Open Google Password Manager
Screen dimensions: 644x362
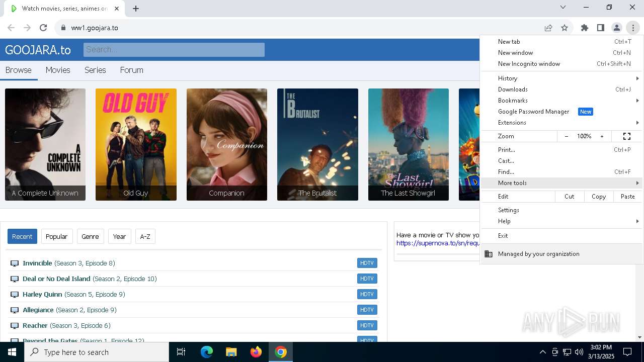coord(562,112)
